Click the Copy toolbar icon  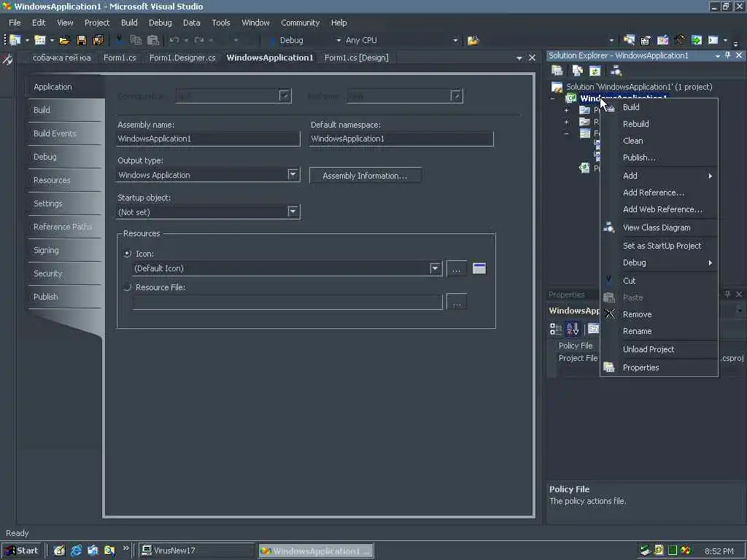136,41
